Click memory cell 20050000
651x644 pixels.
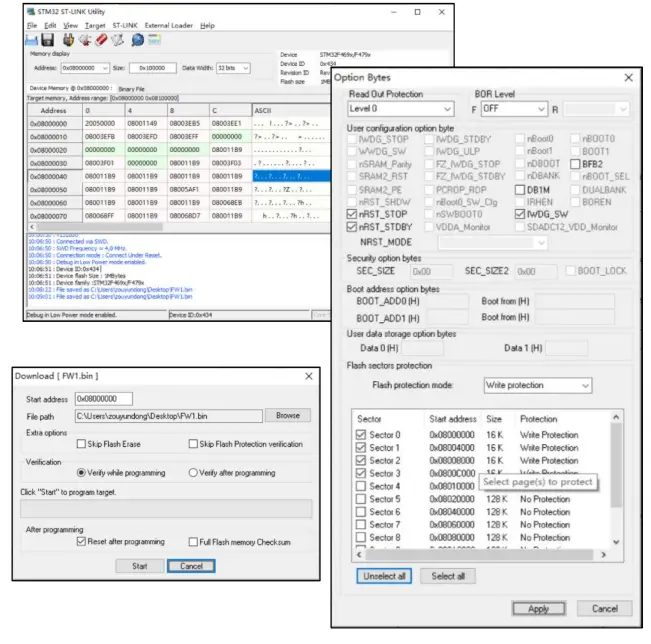point(104,123)
